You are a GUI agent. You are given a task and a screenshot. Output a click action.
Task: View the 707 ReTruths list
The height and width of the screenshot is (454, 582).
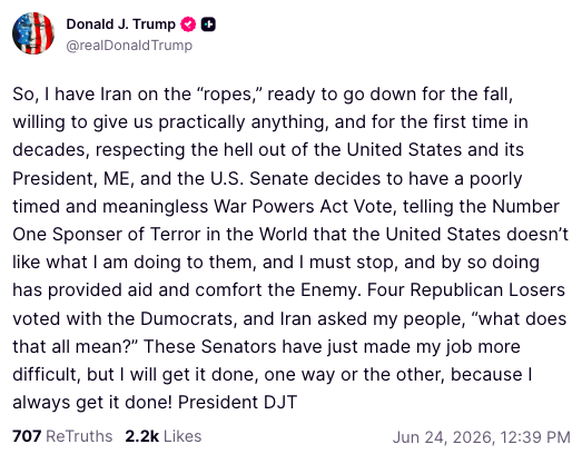[x=62, y=436]
